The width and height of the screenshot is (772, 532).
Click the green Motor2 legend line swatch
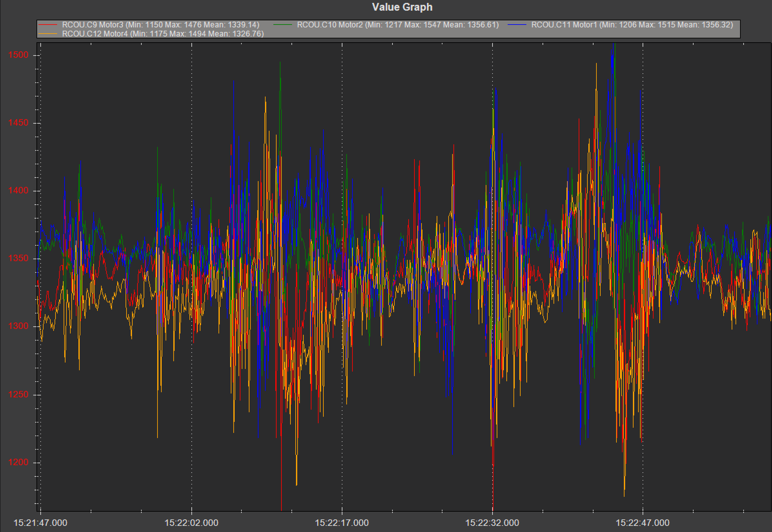[282, 25]
